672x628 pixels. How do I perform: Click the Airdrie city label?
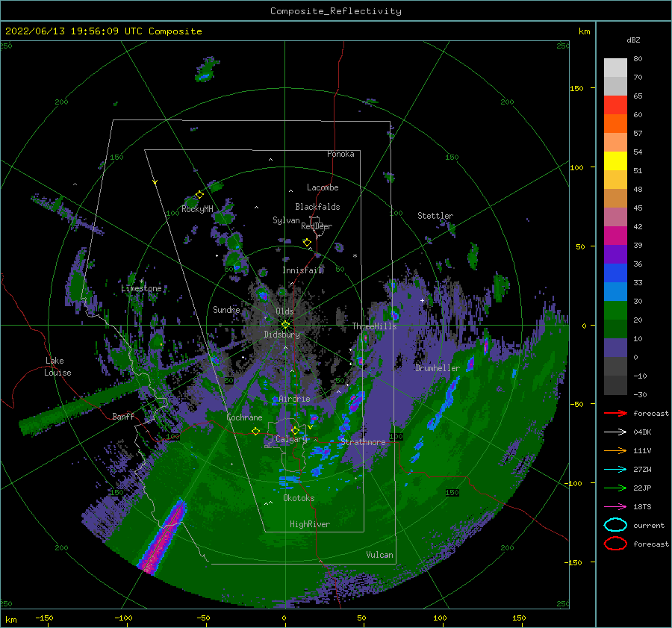click(x=294, y=399)
